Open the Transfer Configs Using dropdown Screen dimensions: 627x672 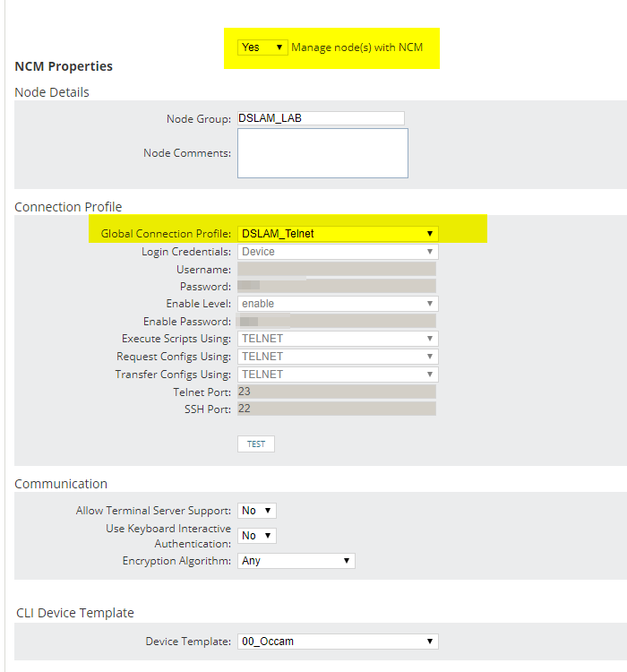pyautogui.click(x=338, y=375)
